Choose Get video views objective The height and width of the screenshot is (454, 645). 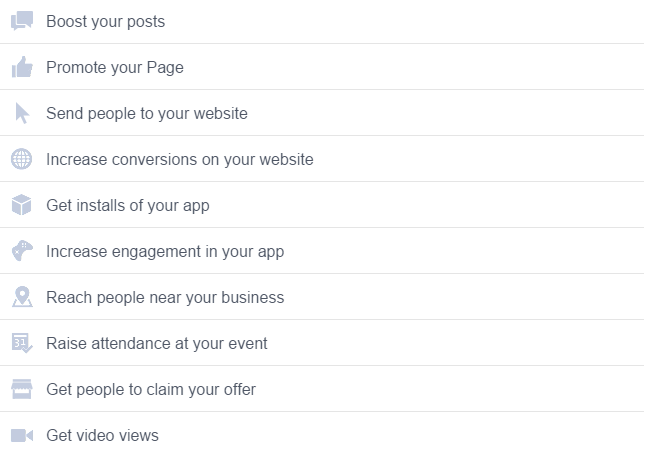coord(322,433)
